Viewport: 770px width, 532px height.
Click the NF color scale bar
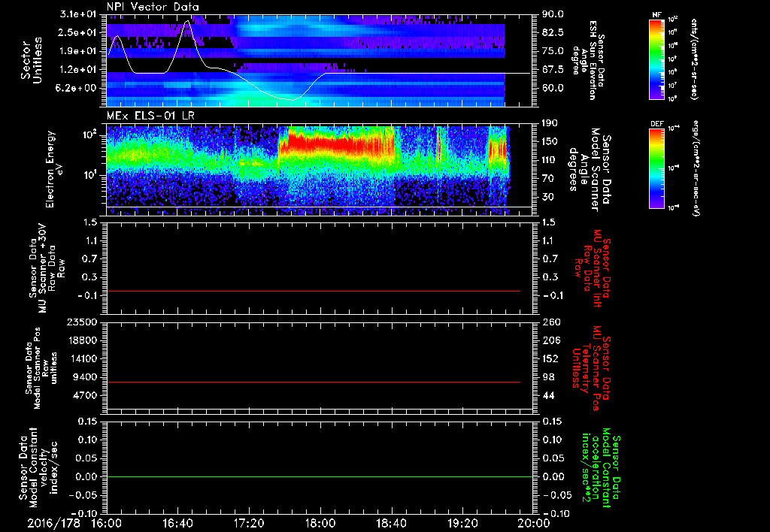(656, 59)
